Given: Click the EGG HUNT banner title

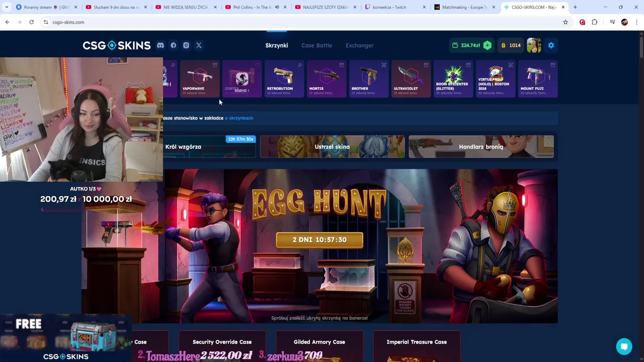Looking at the screenshot, I should tap(319, 203).
